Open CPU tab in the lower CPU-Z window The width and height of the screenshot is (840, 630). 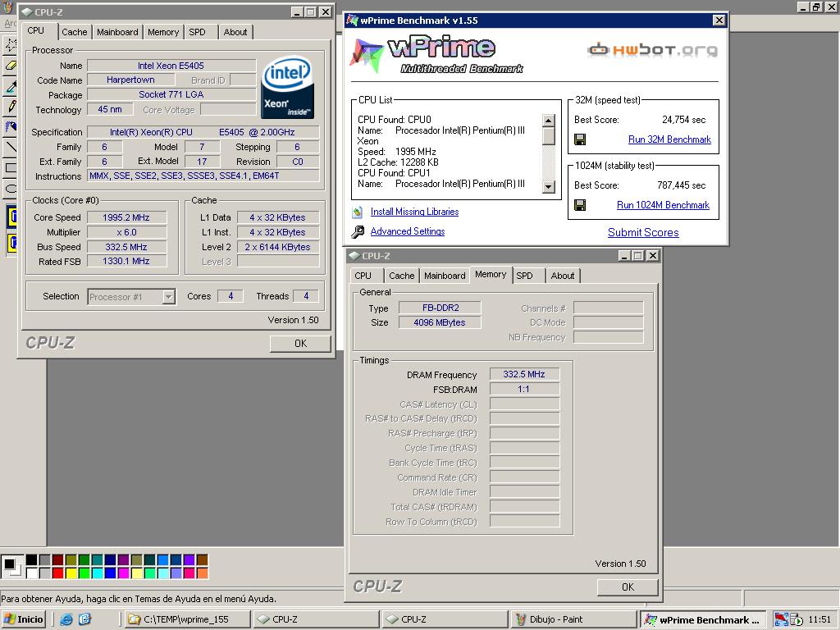pyautogui.click(x=363, y=276)
